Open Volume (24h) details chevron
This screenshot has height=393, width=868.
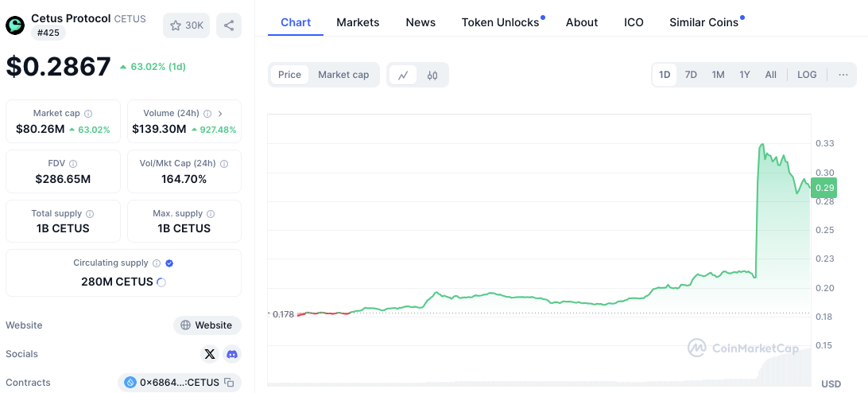click(x=220, y=114)
